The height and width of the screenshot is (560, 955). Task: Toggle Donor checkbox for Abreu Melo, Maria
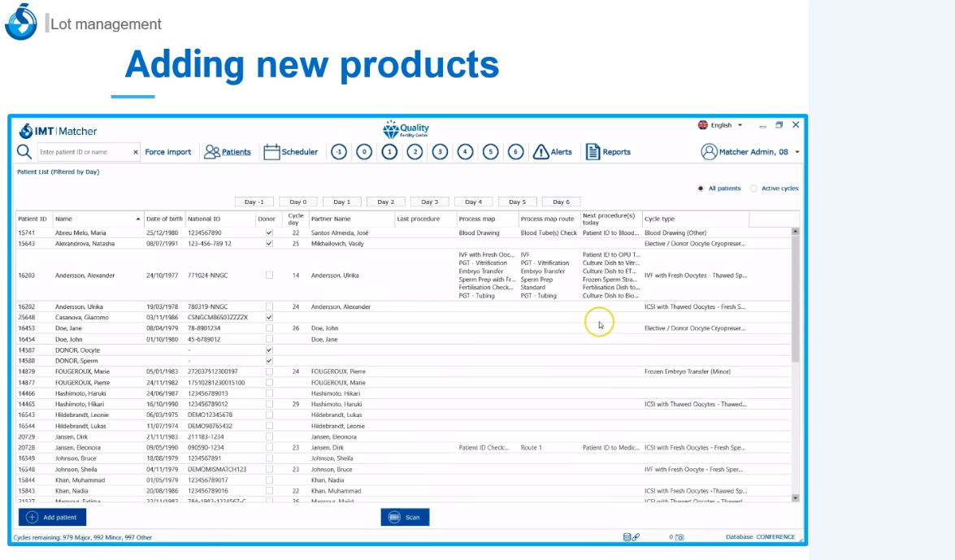click(269, 233)
